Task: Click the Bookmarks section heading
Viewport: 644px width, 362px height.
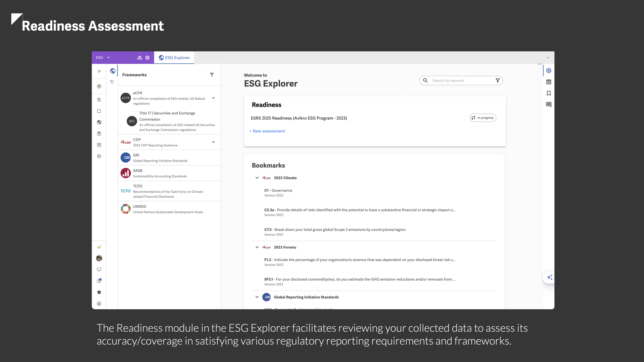Action: (268, 165)
